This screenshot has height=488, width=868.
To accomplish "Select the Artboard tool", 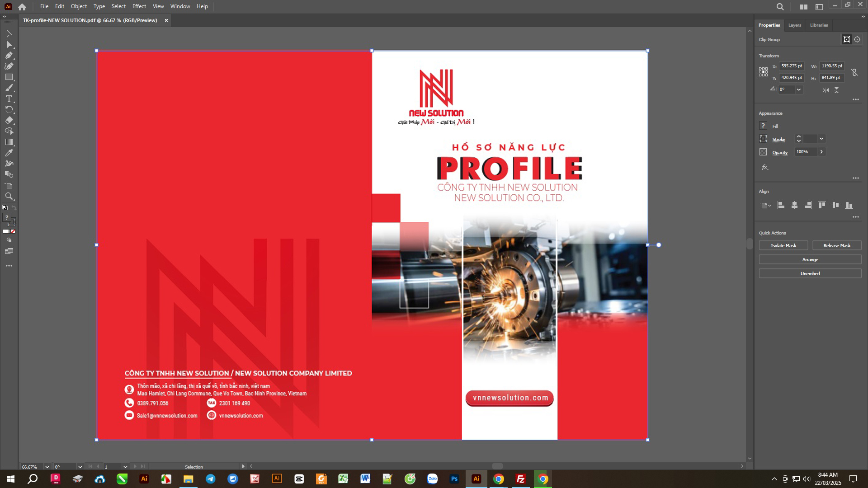I will point(9,186).
